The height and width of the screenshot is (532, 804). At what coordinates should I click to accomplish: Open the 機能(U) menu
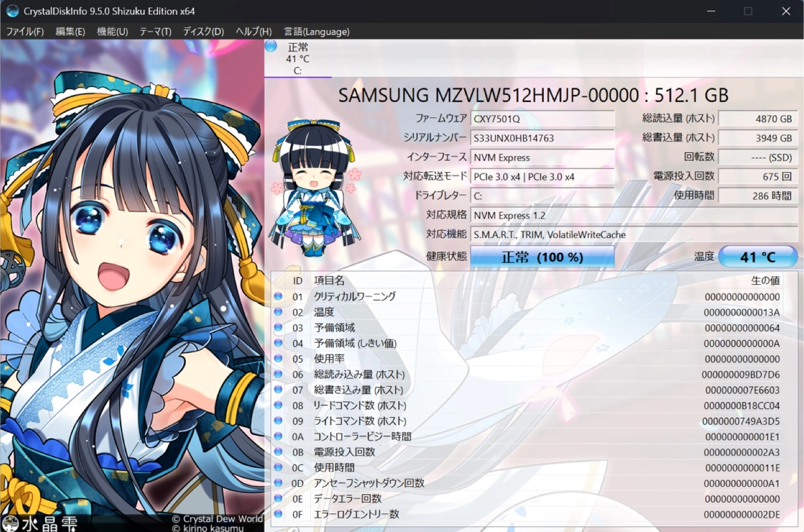click(x=112, y=31)
